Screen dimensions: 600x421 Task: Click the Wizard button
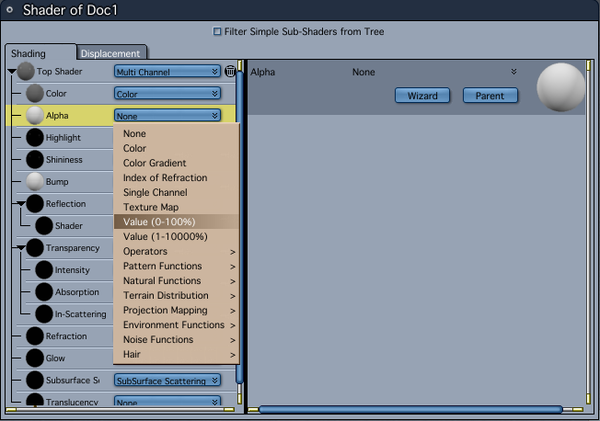422,95
